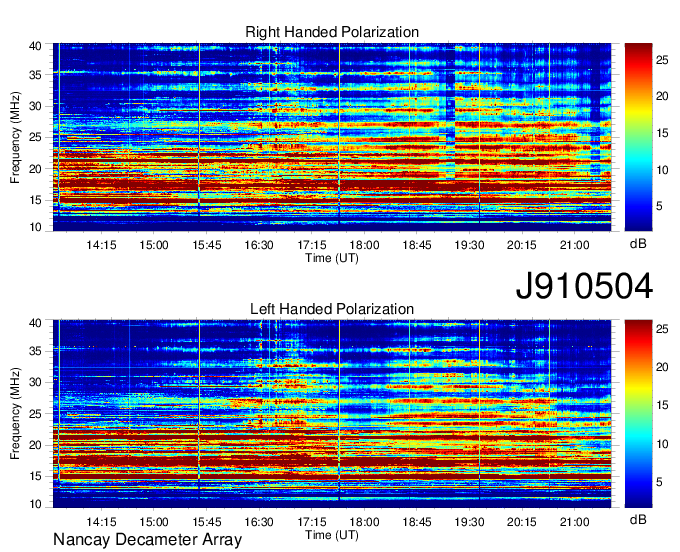The height and width of the screenshot is (552, 680).
Task: Click the 20:15 time tick on bottom plot
Action: (x=522, y=521)
